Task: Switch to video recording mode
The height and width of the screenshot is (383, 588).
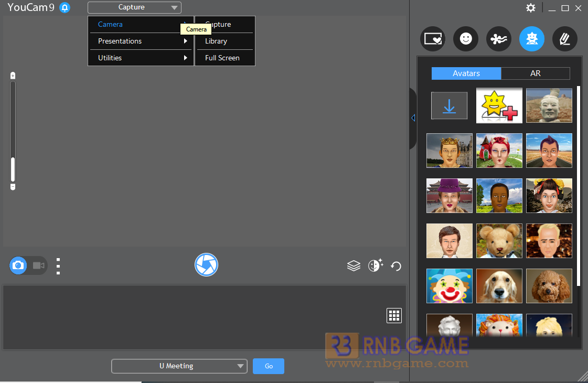Action: pyautogui.click(x=39, y=265)
